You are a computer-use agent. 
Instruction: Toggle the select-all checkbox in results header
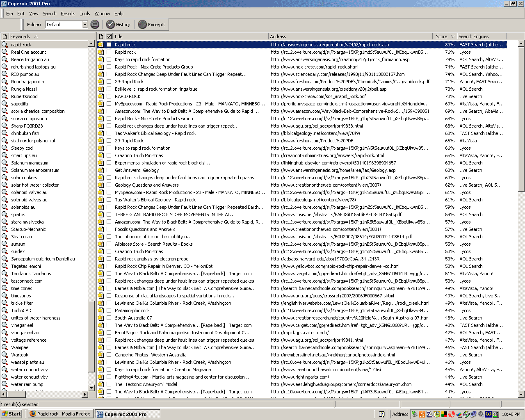[109, 37]
